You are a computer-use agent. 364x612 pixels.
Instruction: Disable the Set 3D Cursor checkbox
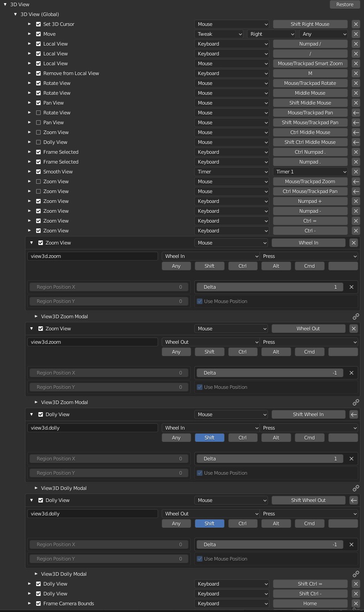click(x=38, y=24)
